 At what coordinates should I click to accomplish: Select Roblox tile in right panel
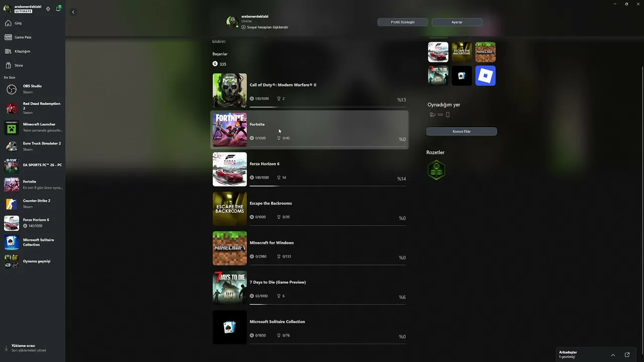(486, 75)
